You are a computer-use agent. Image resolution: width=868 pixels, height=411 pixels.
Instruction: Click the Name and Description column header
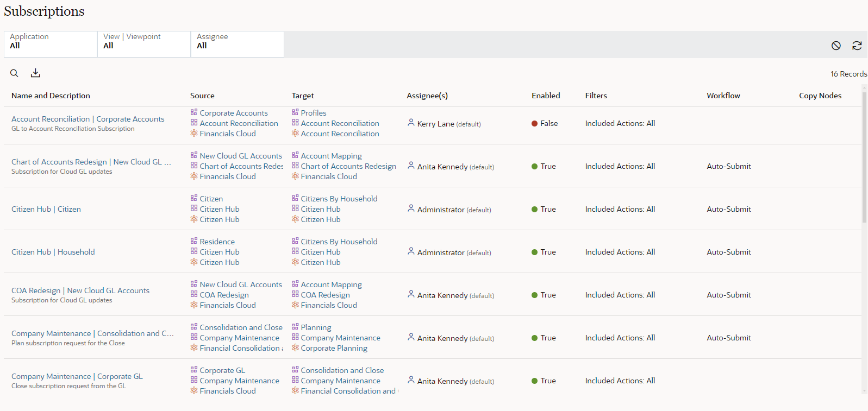point(51,96)
